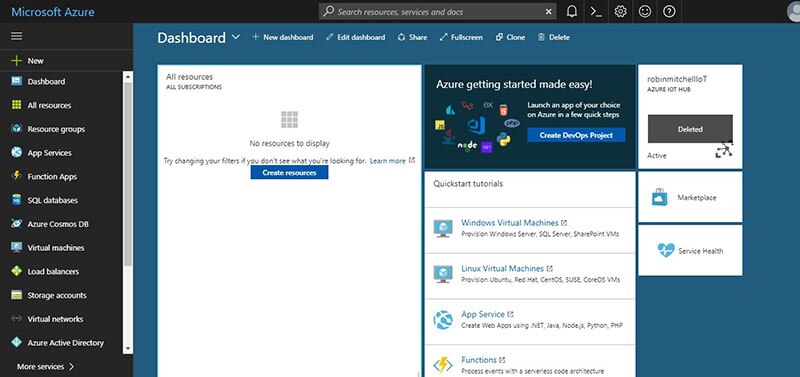Click the Marketplace tile label
This screenshot has height=377, width=800.
point(696,197)
